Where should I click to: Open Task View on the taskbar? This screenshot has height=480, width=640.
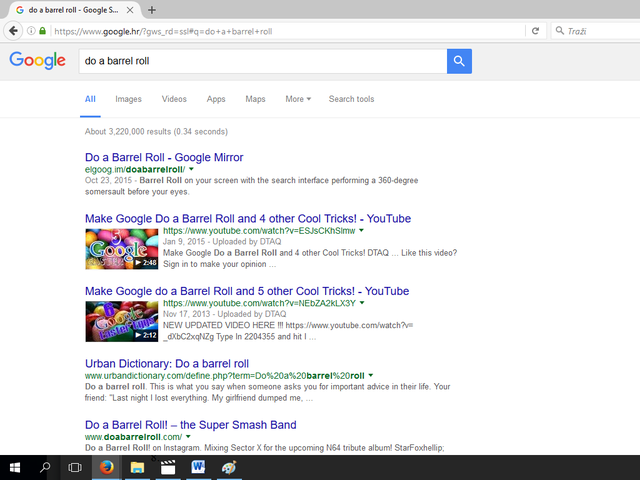[75, 468]
